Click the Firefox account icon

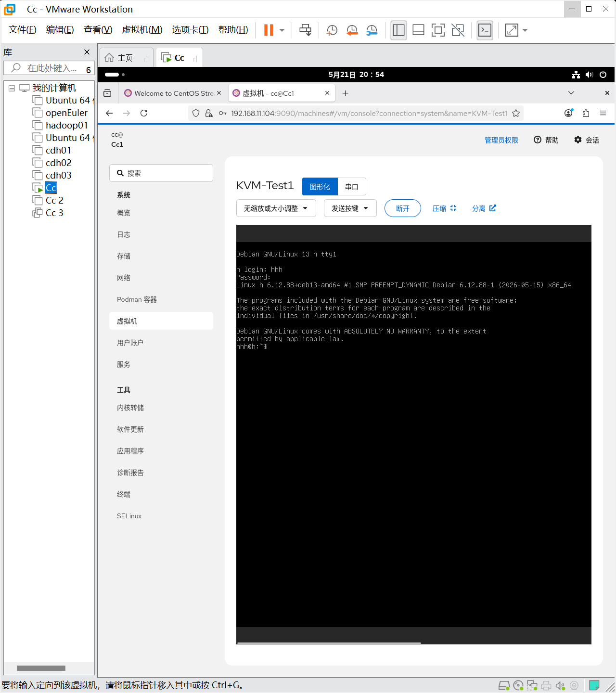568,113
